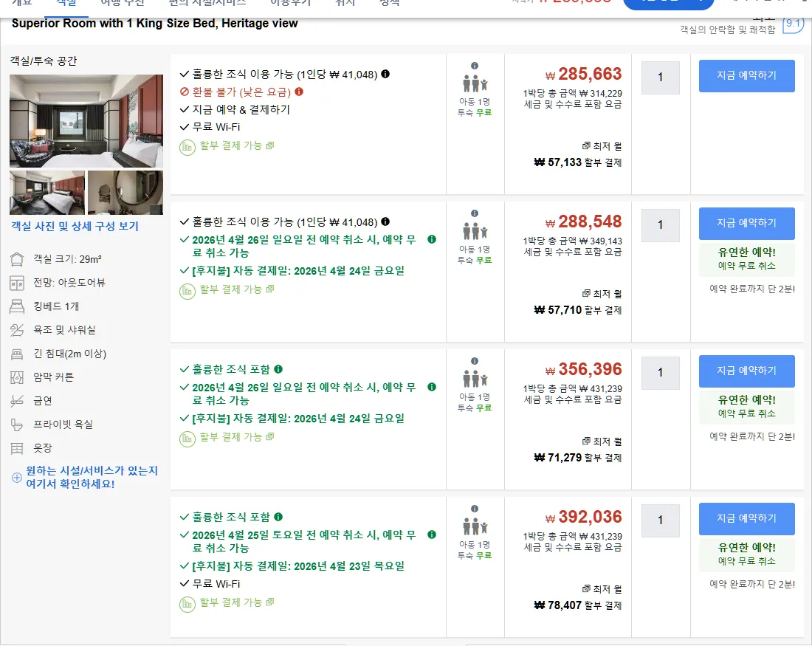Click 지금 예약하기 for ₩285,663 offer
The width and height of the screenshot is (812, 646).
pos(746,75)
